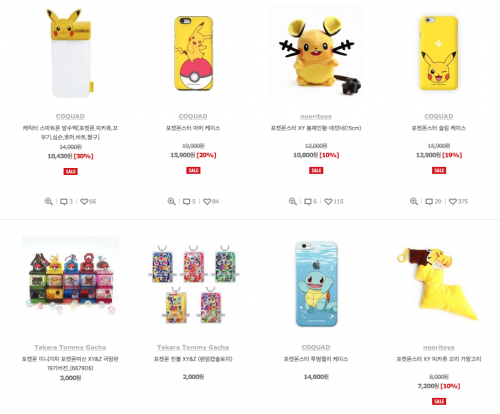Open the Squirtle phone case thumbnail
Viewport: 500px width, 414px height.
click(x=316, y=284)
